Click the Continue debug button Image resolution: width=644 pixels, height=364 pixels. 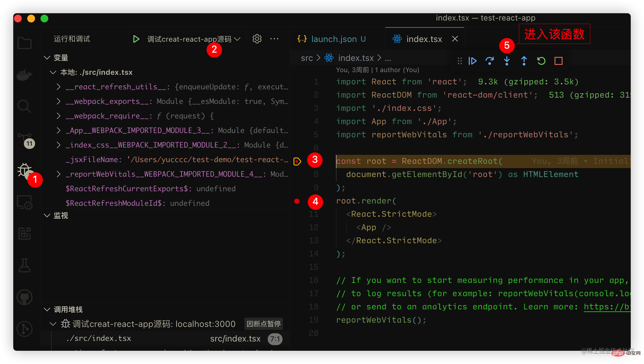pyautogui.click(x=473, y=61)
